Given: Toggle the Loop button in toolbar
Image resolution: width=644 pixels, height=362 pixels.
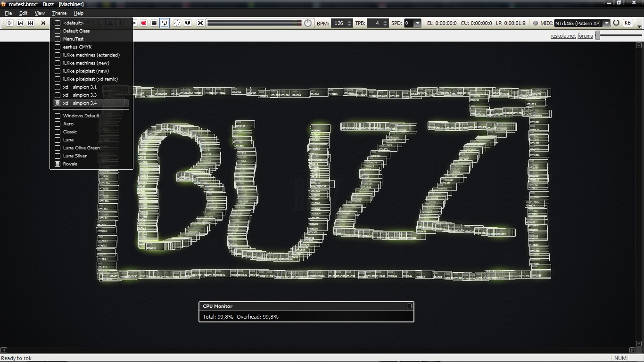Looking at the screenshot, I should pos(165,23).
